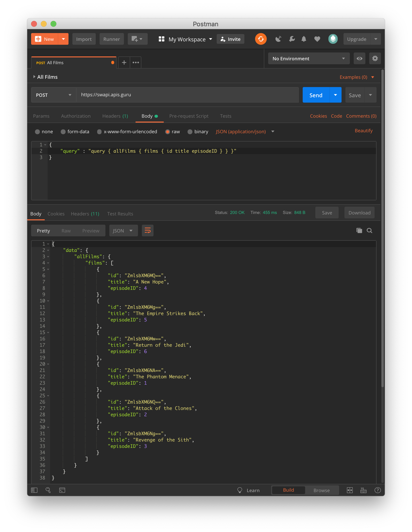Click the sync status icon
This screenshot has height=532, width=412.
pos(261,39)
